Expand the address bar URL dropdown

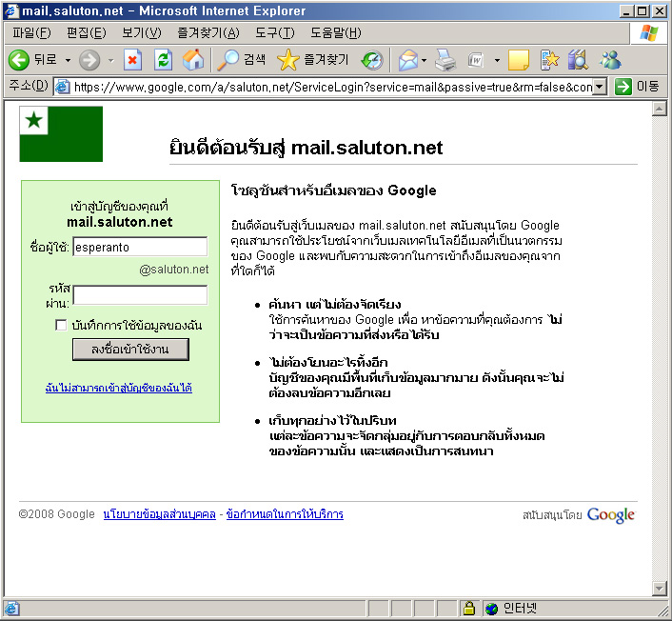point(600,87)
